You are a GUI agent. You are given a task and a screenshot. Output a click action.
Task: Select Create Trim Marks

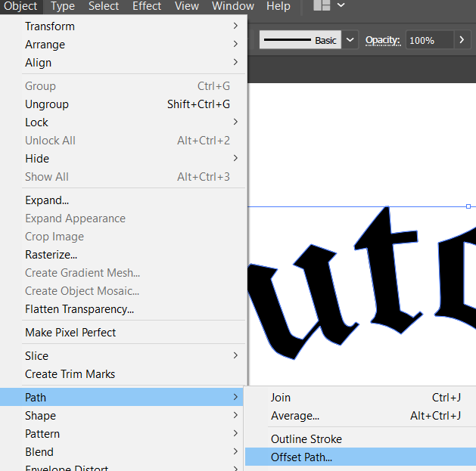point(70,374)
